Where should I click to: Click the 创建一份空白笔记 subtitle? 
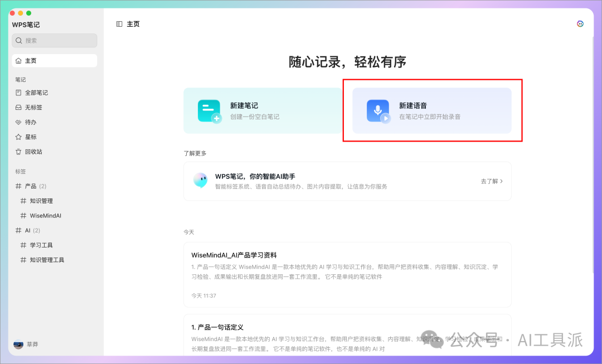255,117
